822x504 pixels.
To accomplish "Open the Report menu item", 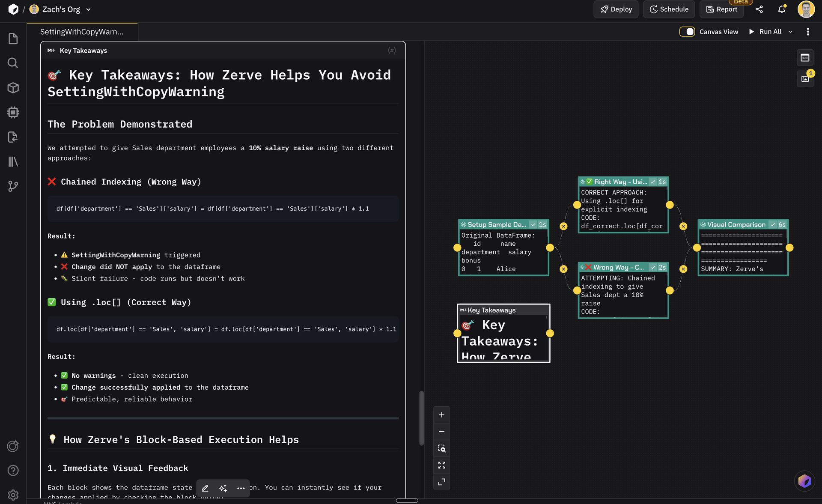I will [x=721, y=9].
